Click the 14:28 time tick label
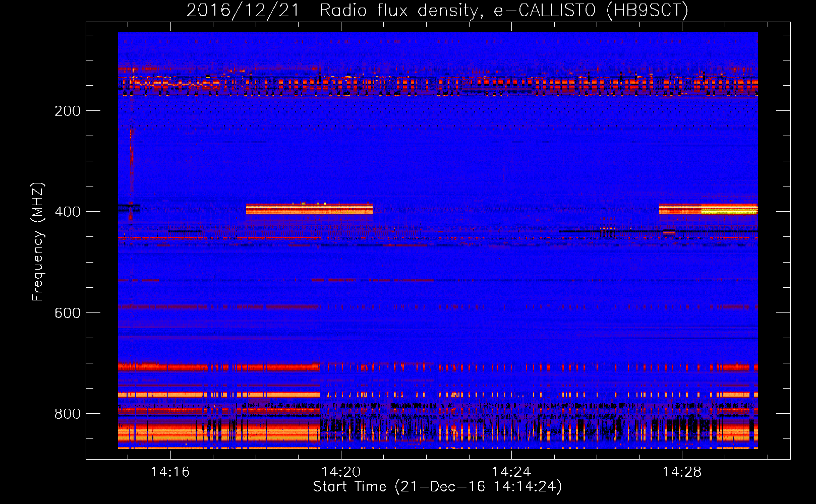816x504 pixels. pos(682,472)
